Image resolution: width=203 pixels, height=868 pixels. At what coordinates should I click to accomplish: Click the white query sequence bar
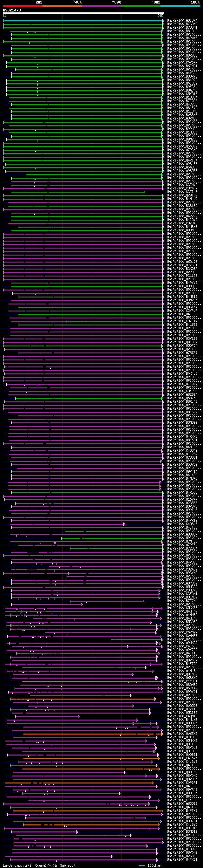pos(84,13)
